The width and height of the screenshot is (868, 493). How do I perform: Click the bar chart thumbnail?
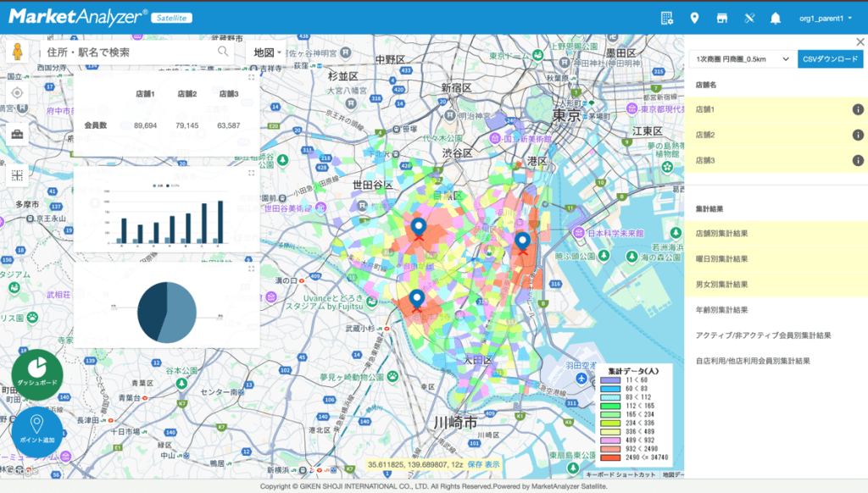click(167, 214)
